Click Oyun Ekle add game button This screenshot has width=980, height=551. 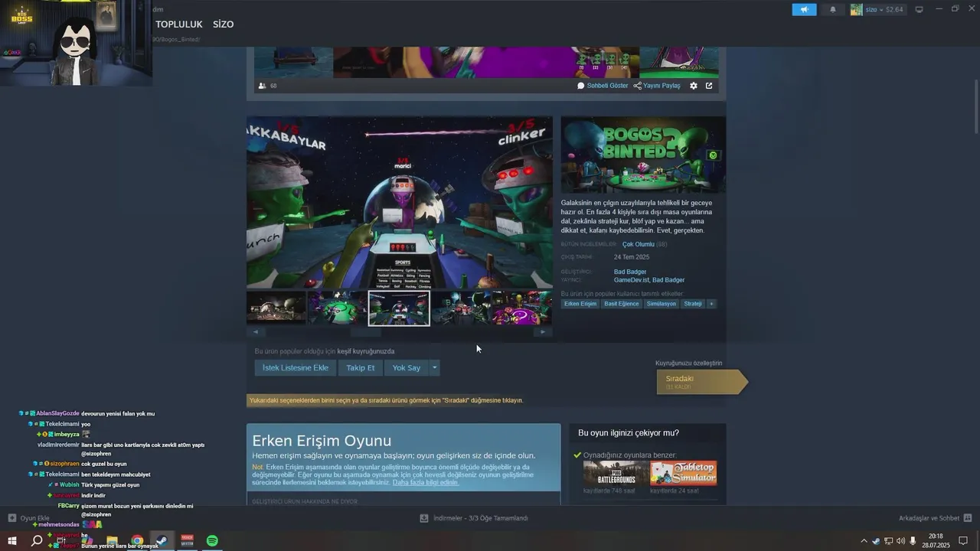coord(29,518)
